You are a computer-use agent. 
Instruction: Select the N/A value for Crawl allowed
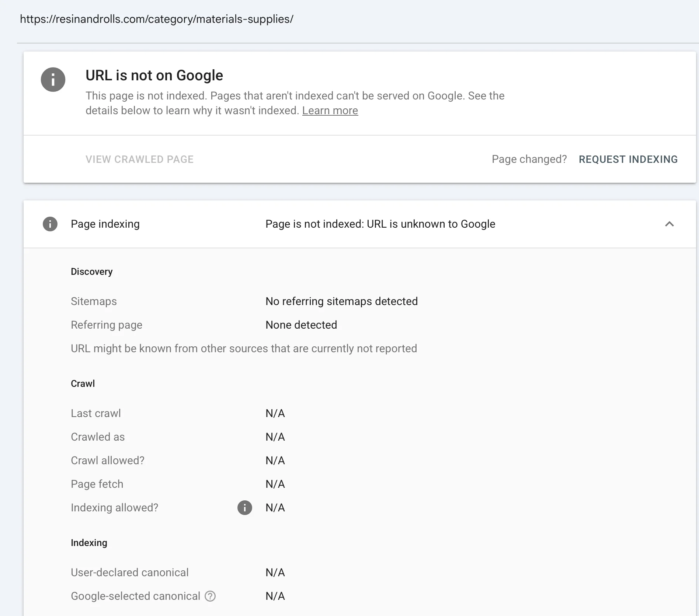pos(275,461)
